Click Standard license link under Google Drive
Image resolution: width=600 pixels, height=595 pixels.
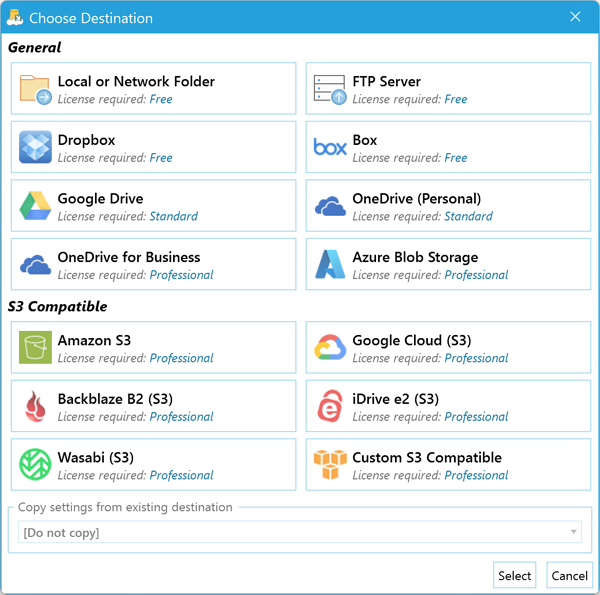[x=173, y=216]
